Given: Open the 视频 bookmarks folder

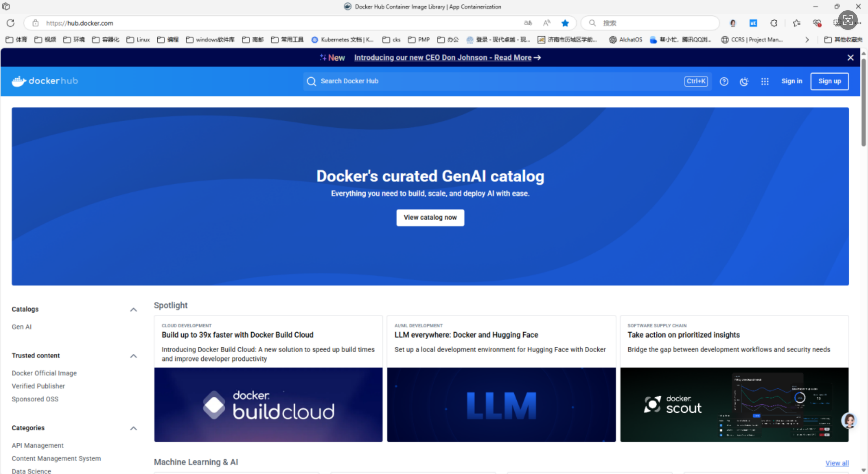Looking at the screenshot, I should (45, 40).
